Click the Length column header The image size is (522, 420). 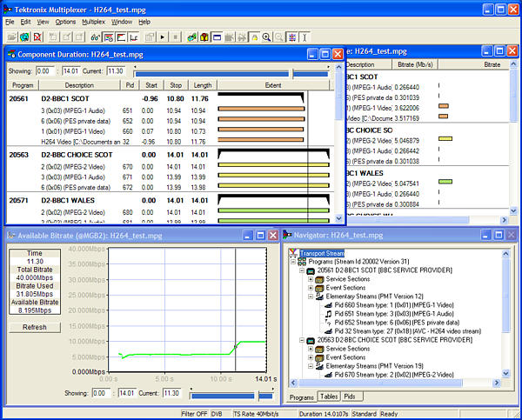pos(203,85)
